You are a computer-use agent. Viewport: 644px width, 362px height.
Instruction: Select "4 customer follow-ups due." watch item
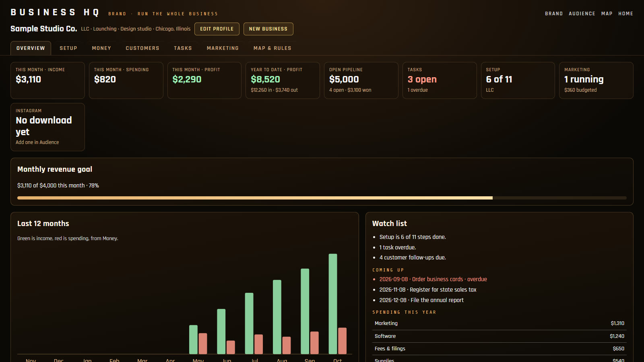click(x=413, y=257)
